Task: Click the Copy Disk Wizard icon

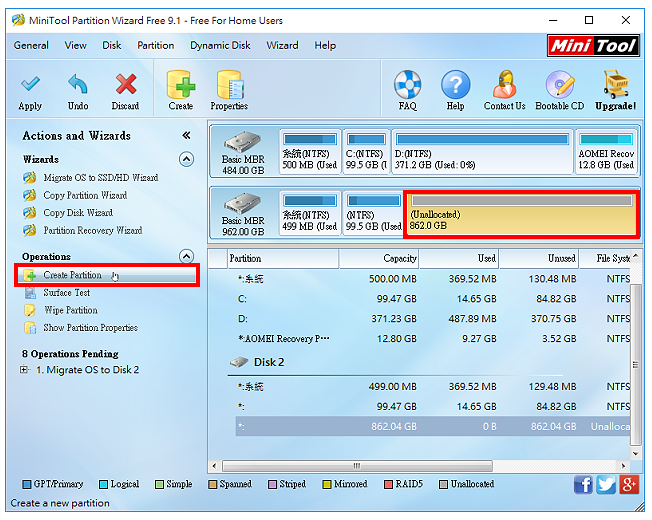Action: [x=30, y=213]
